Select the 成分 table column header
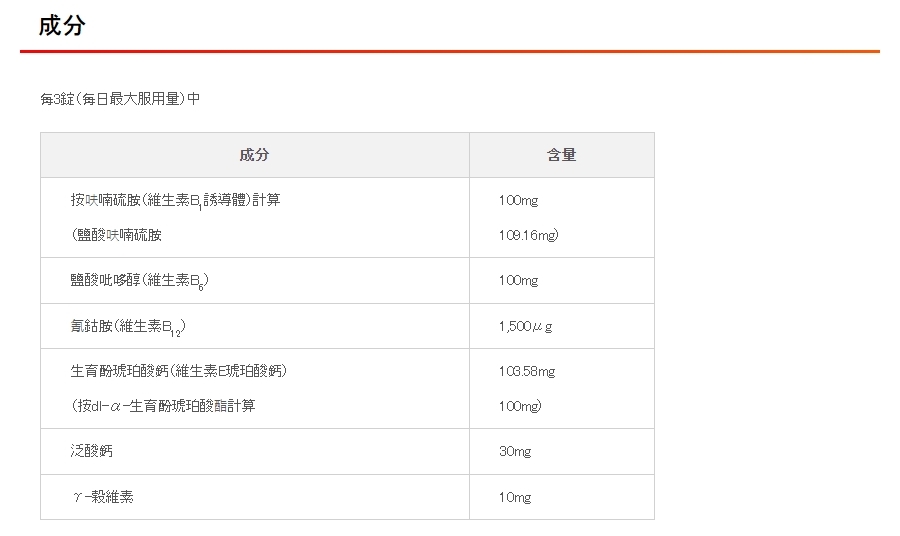Screen dimensions: 900x536 [255, 155]
